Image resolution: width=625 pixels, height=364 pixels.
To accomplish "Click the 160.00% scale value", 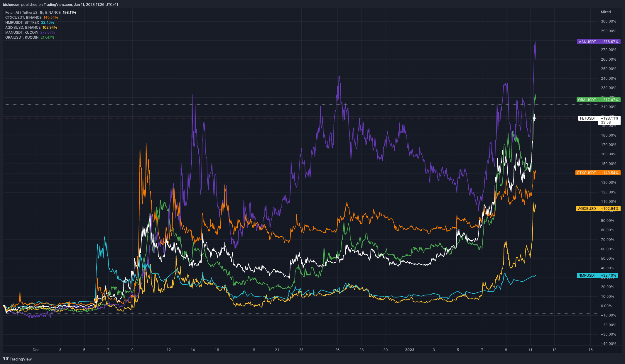I will 609,154.
